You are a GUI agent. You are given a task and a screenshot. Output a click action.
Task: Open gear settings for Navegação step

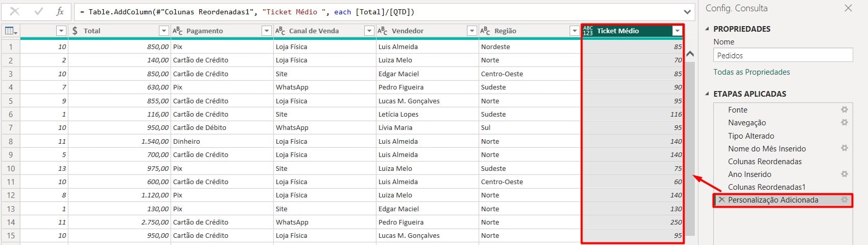(844, 122)
